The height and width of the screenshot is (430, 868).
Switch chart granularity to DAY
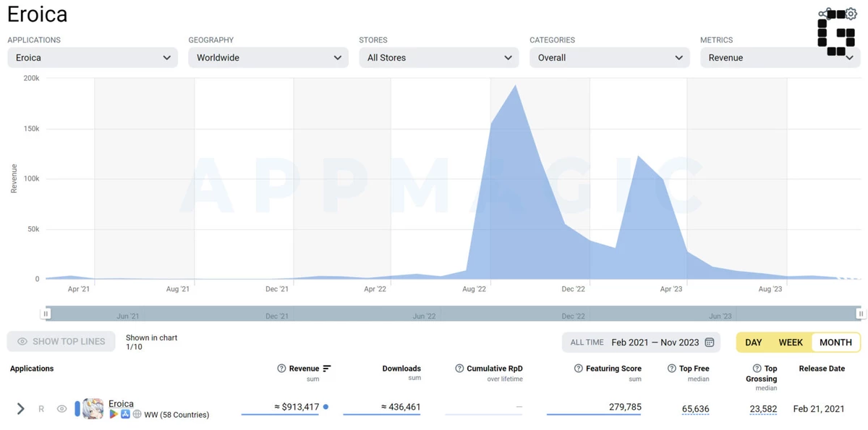754,343
